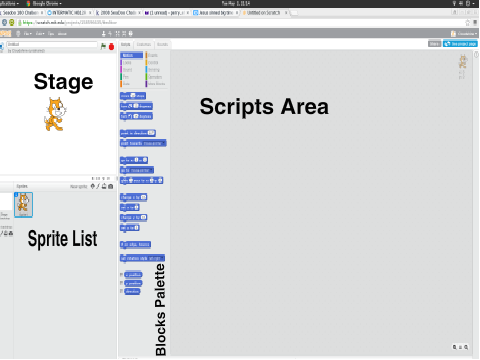This screenshot has width=480, height=360.
Task: Open the File menu dropdown
Action: (x=28, y=34)
